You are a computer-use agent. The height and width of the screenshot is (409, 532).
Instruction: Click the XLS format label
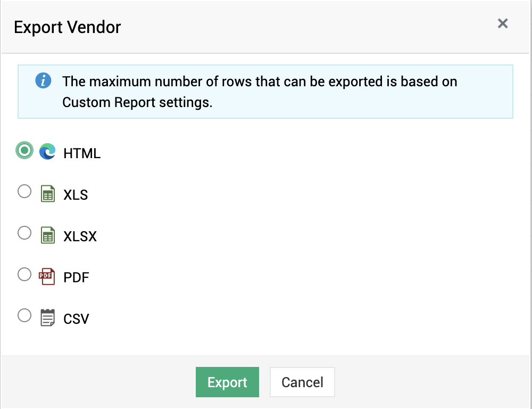(76, 195)
